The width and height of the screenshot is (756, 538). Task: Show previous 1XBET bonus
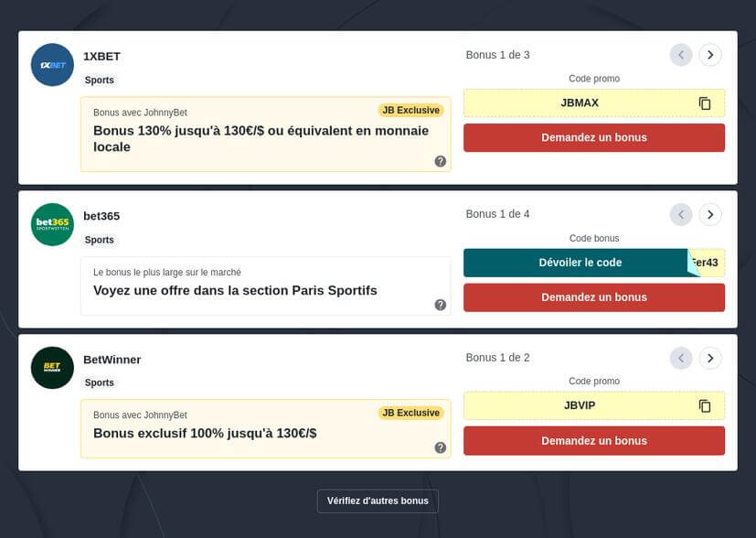pyautogui.click(x=681, y=55)
